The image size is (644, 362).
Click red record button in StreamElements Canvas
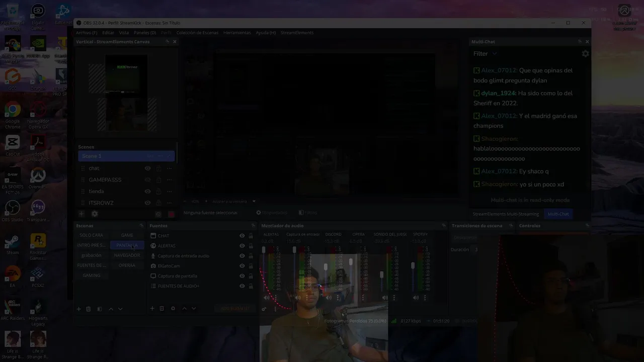click(x=171, y=214)
